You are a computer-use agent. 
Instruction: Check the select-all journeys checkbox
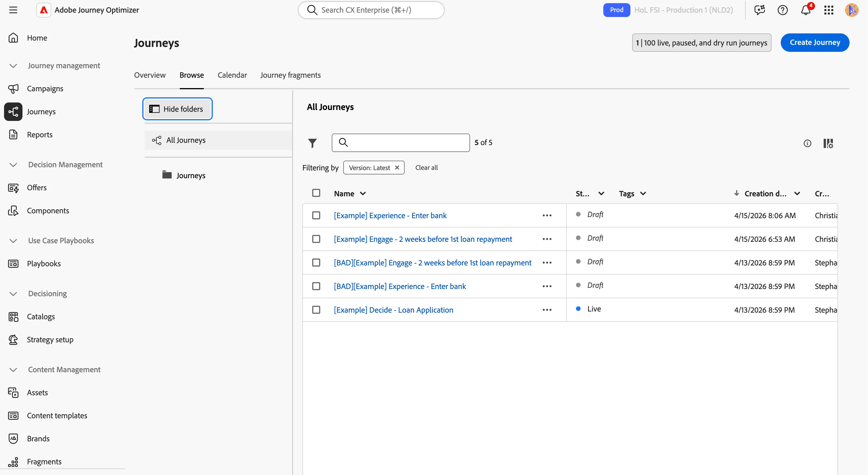click(x=316, y=193)
